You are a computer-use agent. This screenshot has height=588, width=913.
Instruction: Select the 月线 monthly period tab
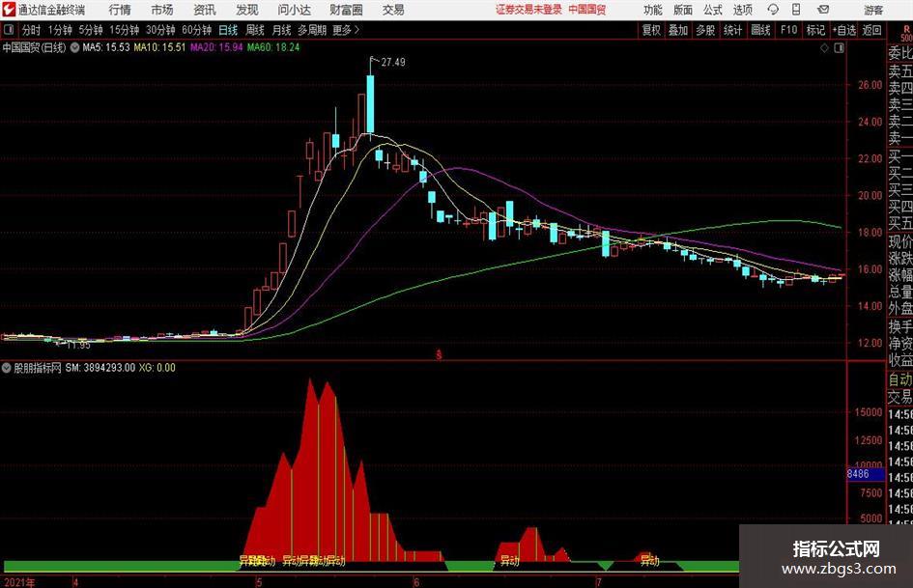point(281,30)
